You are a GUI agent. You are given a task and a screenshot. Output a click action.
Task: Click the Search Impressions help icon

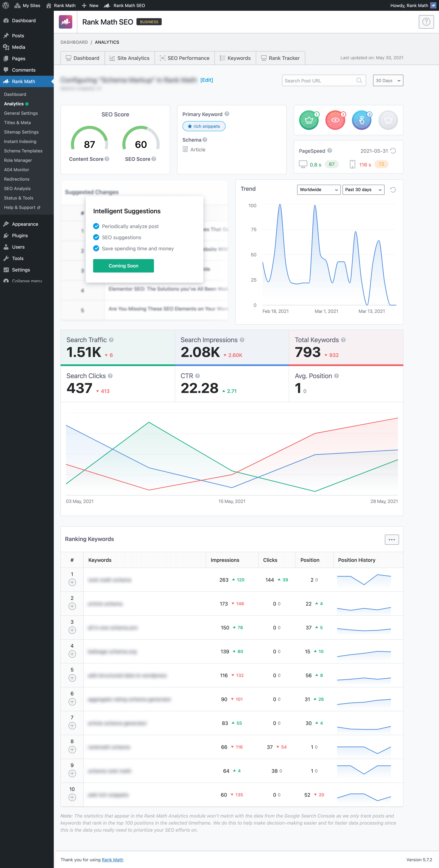242,340
